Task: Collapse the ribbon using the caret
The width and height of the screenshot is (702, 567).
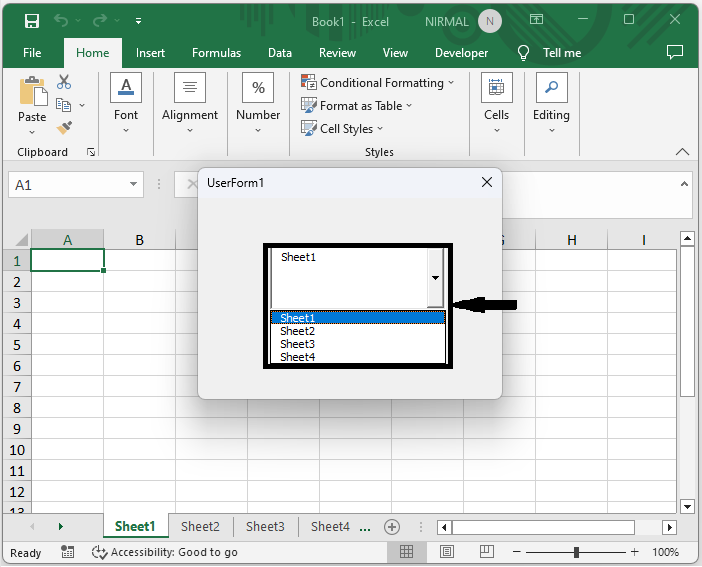Action: pos(682,152)
